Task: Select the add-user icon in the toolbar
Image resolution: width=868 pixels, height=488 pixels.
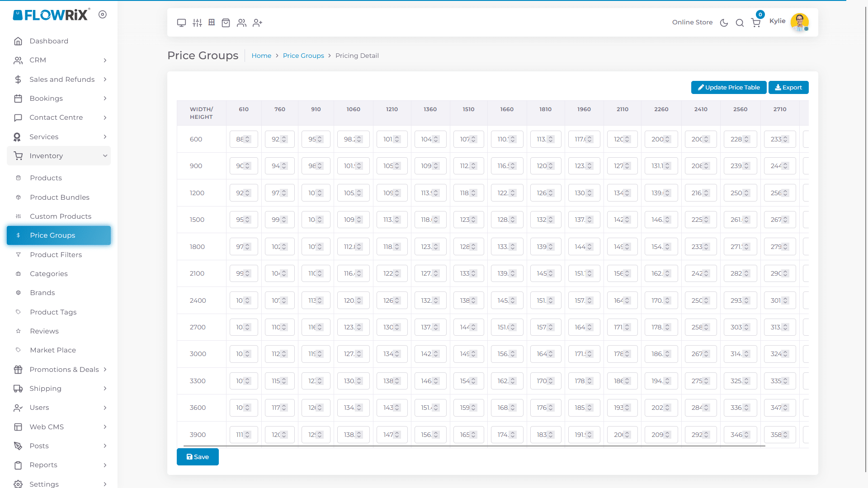Action: (x=257, y=22)
